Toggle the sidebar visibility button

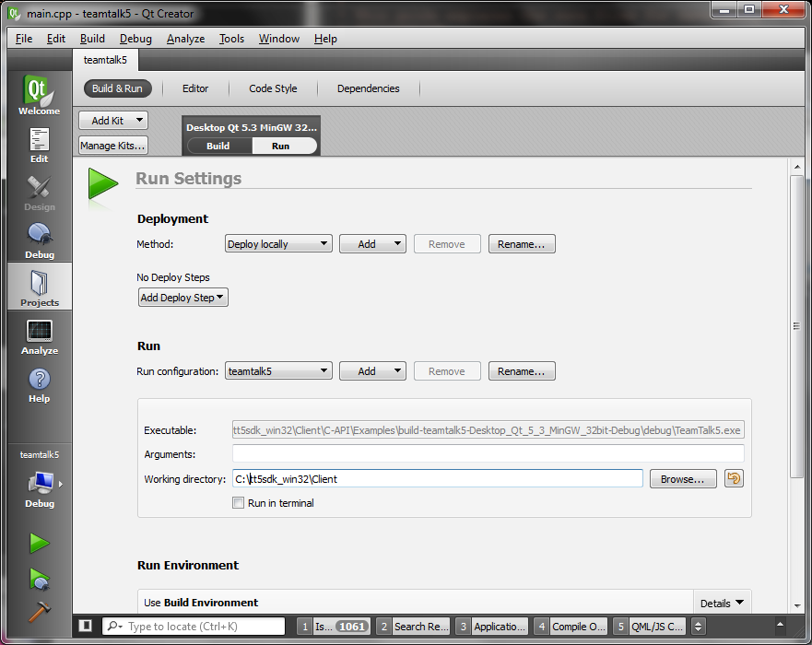point(86,626)
